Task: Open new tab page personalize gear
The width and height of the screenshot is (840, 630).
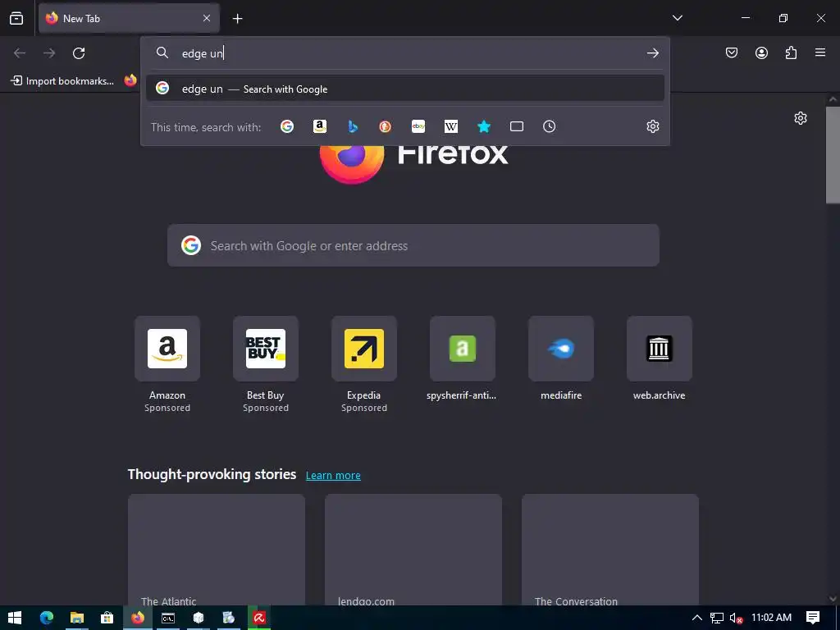Action: (x=801, y=118)
